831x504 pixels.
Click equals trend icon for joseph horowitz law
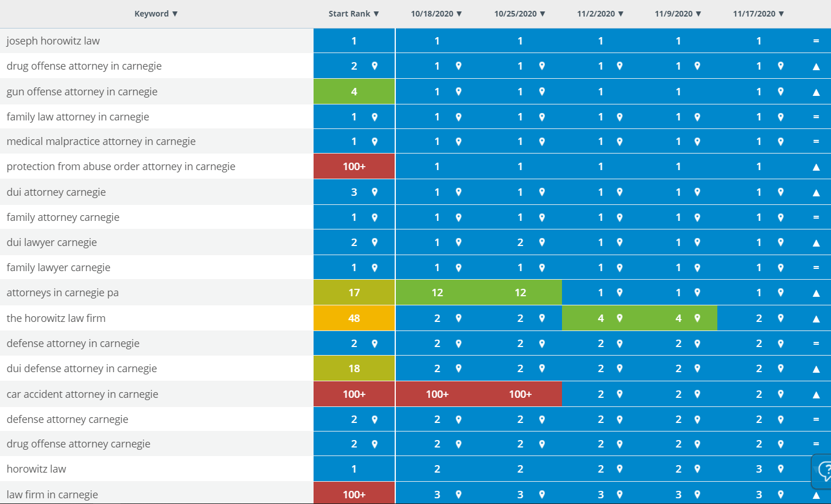coord(816,41)
